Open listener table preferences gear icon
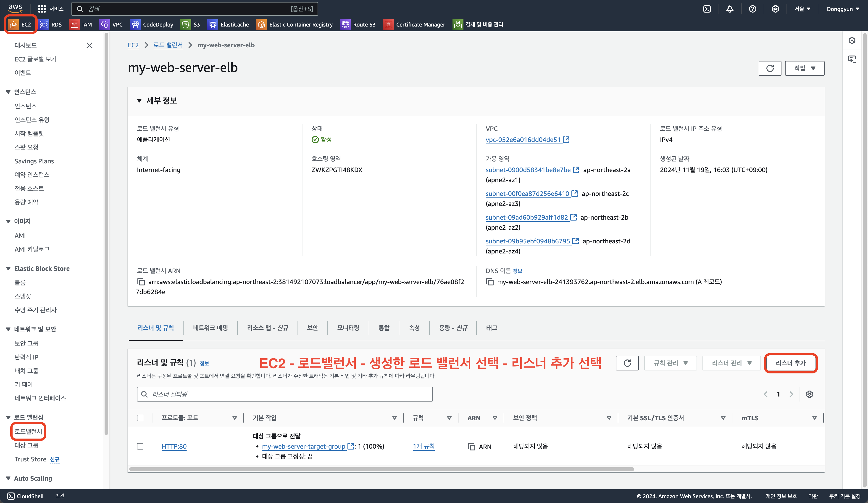This screenshot has width=868, height=503. click(809, 394)
